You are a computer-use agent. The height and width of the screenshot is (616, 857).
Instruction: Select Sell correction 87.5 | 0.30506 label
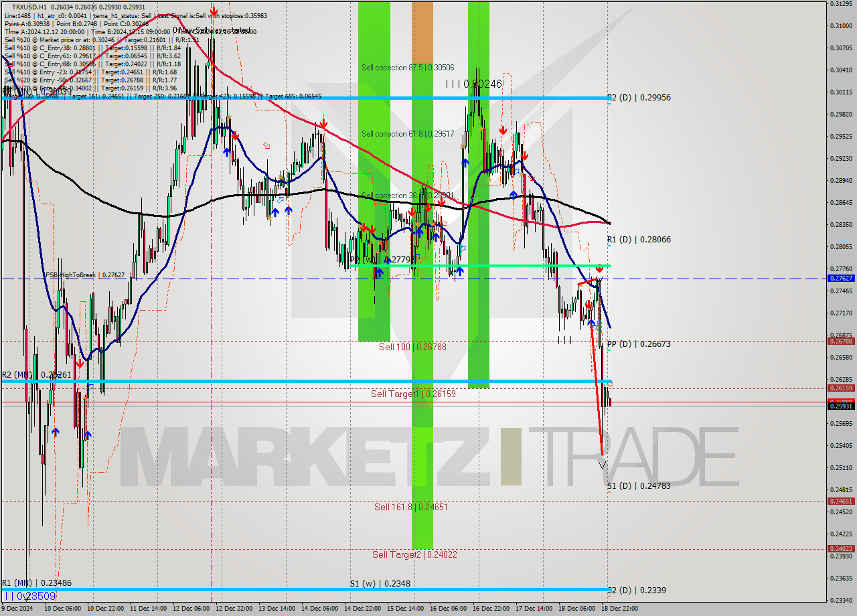(x=408, y=68)
